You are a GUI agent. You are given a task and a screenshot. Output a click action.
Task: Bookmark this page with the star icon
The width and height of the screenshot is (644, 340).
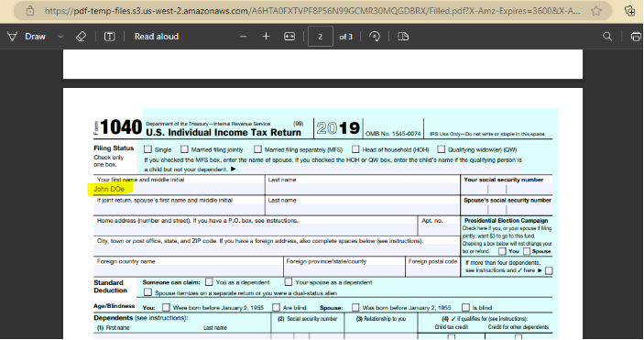point(596,11)
